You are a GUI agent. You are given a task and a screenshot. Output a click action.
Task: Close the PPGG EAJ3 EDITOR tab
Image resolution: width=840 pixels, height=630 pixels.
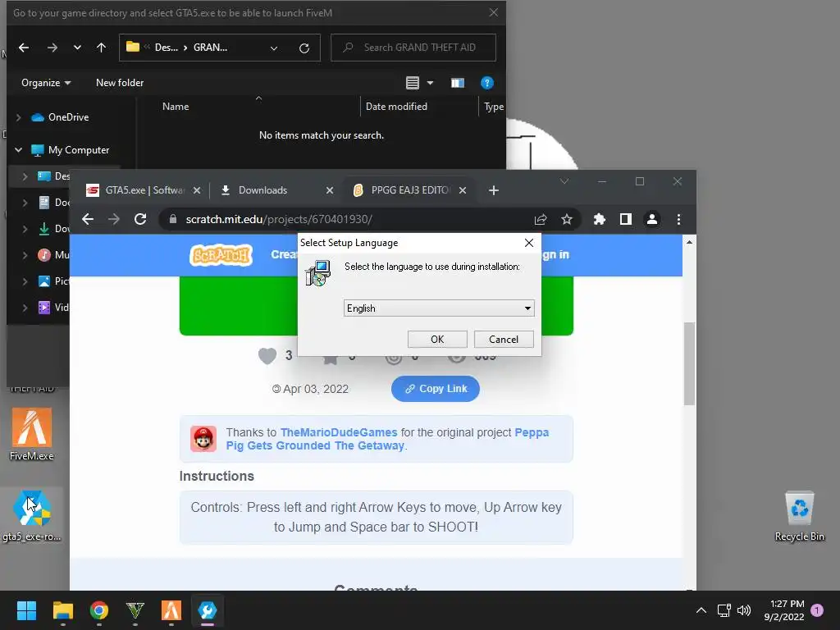coord(463,190)
